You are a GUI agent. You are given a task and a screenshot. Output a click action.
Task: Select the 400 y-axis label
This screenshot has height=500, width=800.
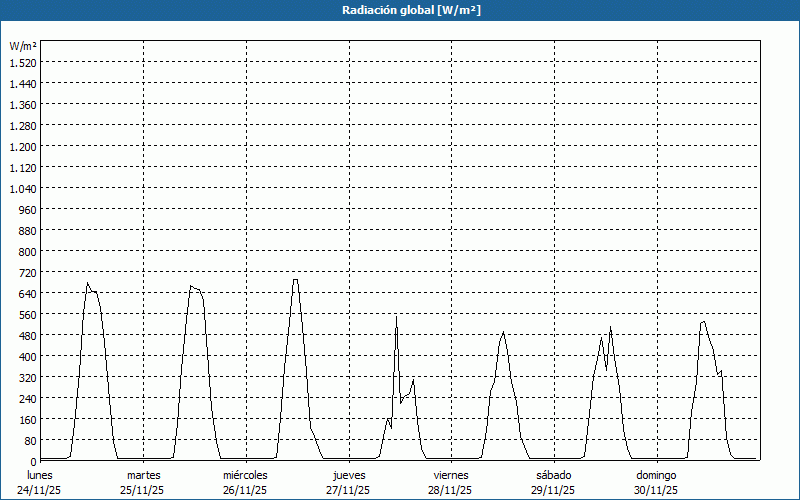point(28,357)
